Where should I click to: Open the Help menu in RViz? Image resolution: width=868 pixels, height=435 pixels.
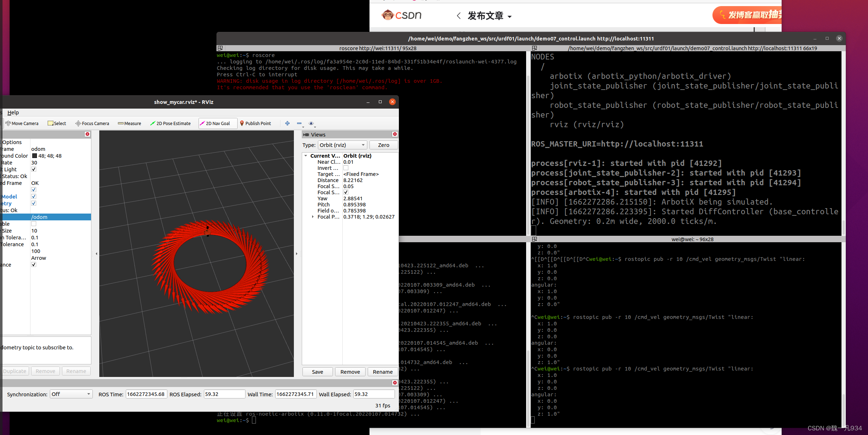pos(13,113)
